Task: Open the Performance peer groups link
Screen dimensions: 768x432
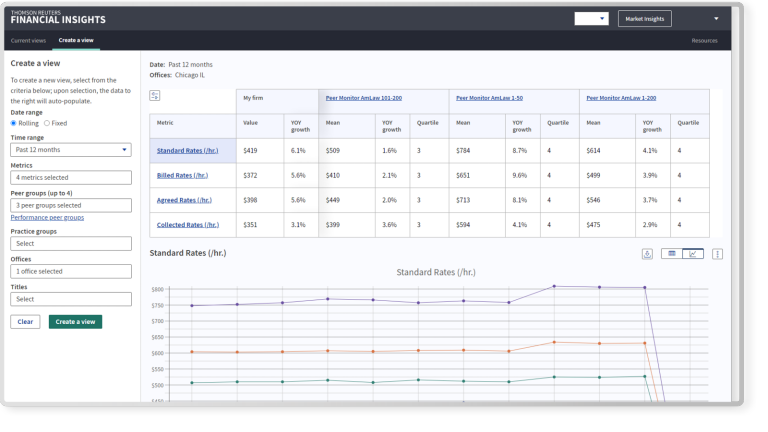Action: tap(47, 217)
